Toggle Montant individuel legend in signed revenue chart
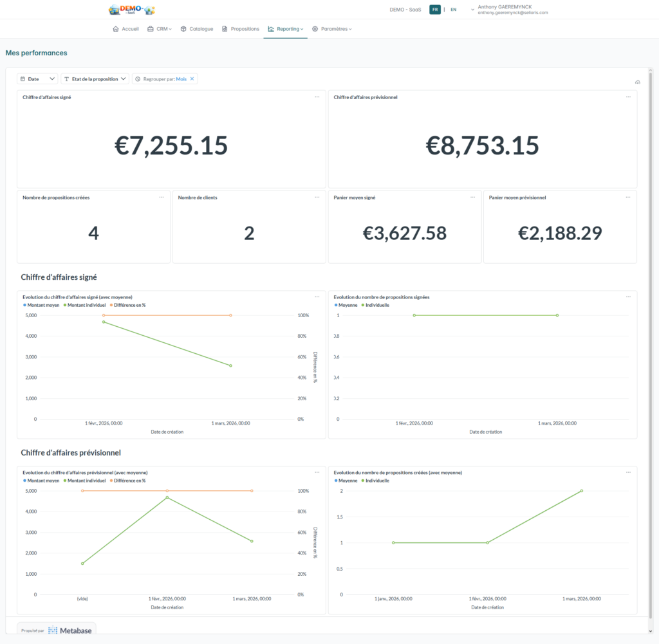659x644 pixels. tap(85, 305)
